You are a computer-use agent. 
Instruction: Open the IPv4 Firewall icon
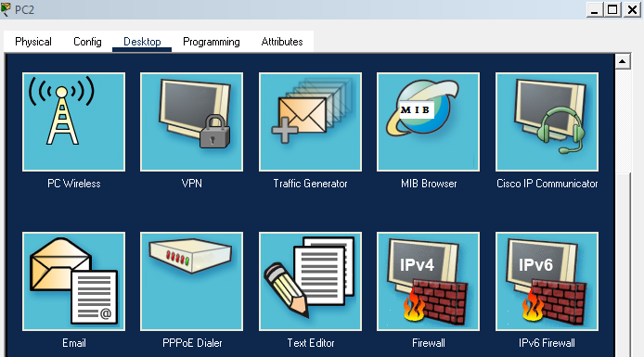tap(428, 282)
